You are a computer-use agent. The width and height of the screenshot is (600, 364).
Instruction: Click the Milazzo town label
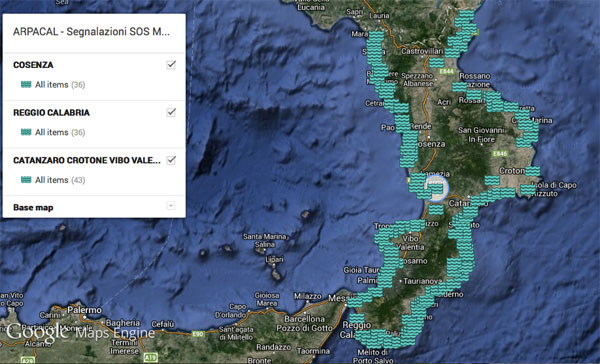tap(308, 296)
